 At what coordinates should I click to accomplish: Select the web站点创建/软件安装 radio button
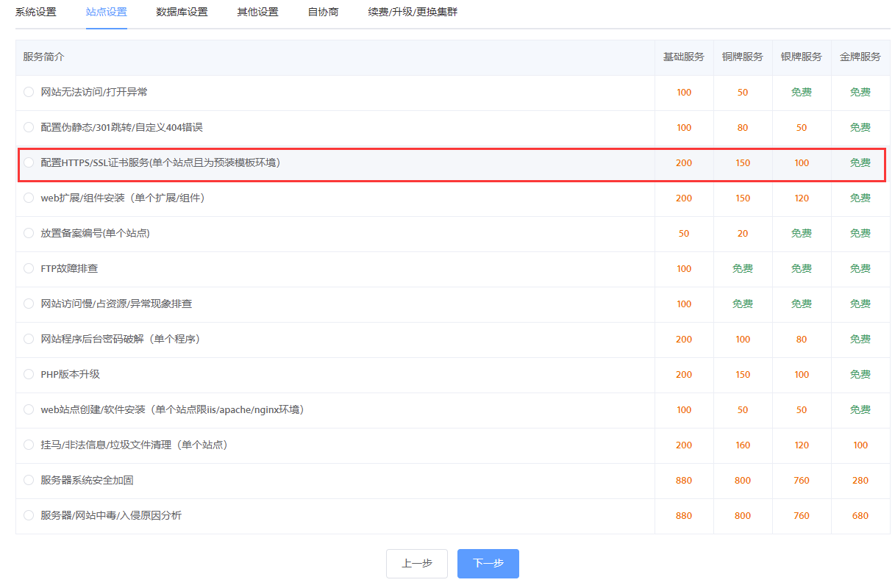pyautogui.click(x=29, y=409)
